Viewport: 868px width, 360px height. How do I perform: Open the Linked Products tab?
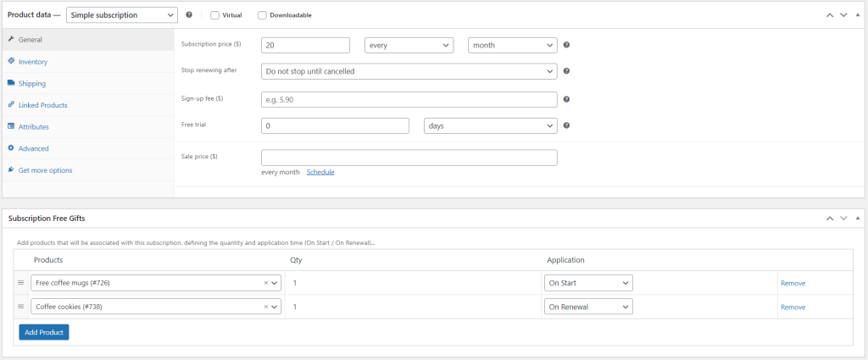(x=42, y=105)
